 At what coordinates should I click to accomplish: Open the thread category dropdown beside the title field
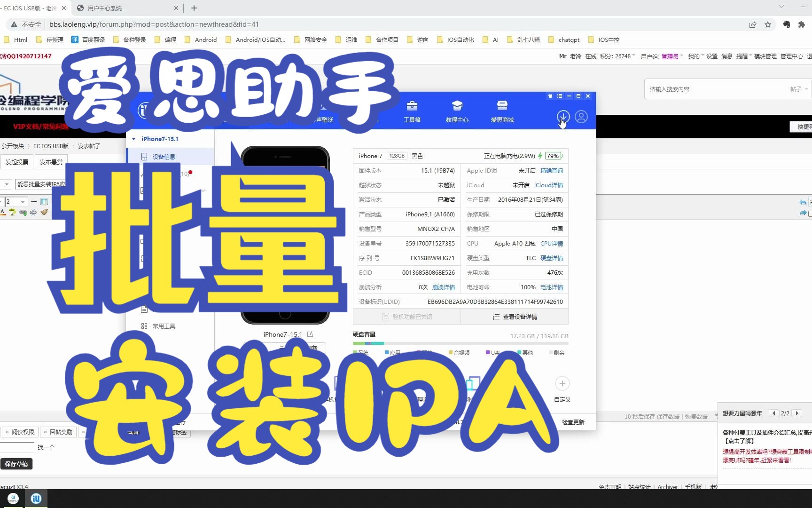tap(6, 184)
